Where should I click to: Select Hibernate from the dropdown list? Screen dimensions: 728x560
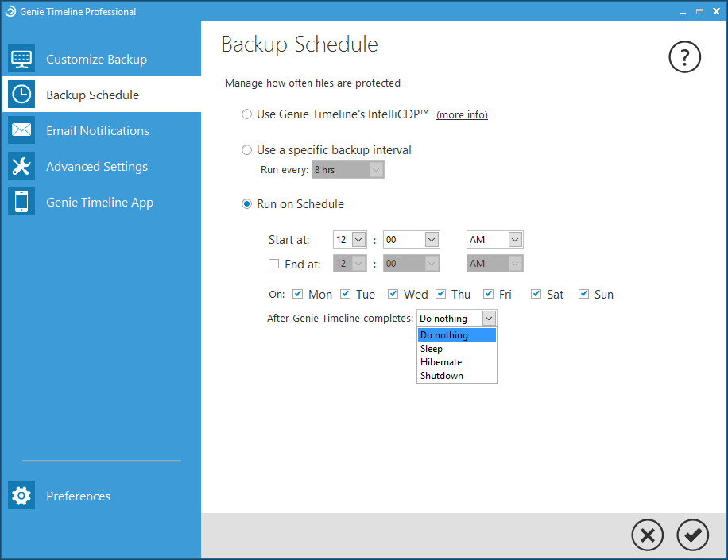441,362
